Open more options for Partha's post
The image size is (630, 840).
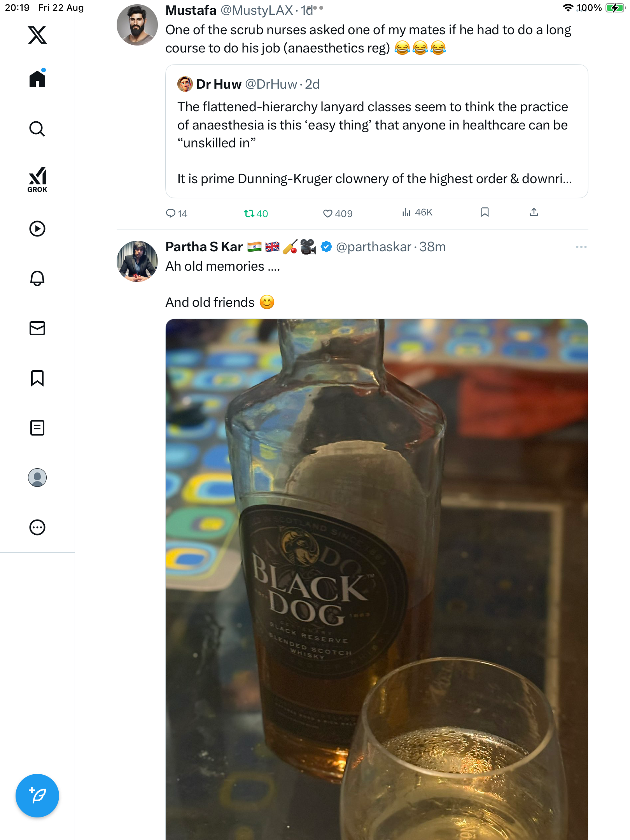tap(581, 247)
